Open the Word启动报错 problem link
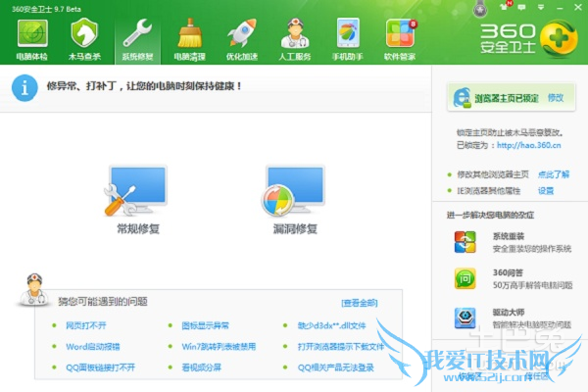 [x=93, y=347]
